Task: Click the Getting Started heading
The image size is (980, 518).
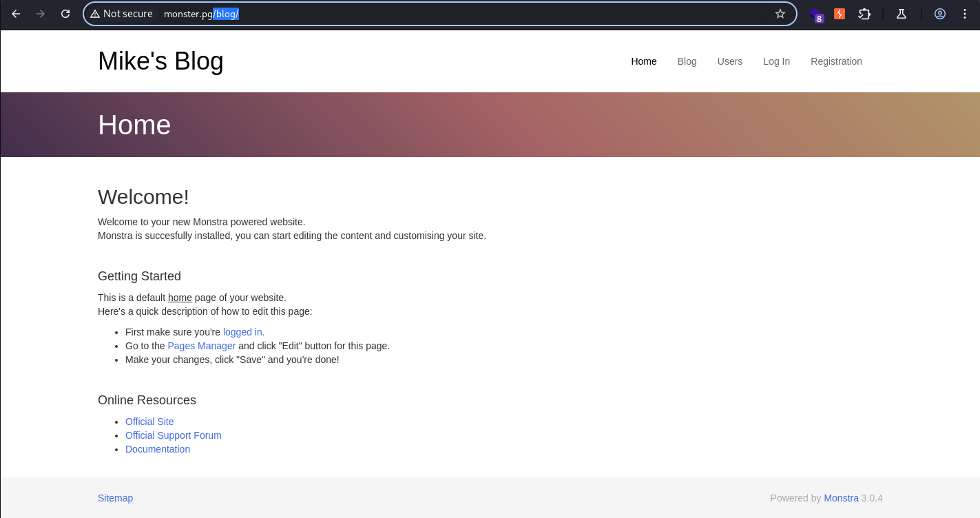Action: click(x=139, y=276)
